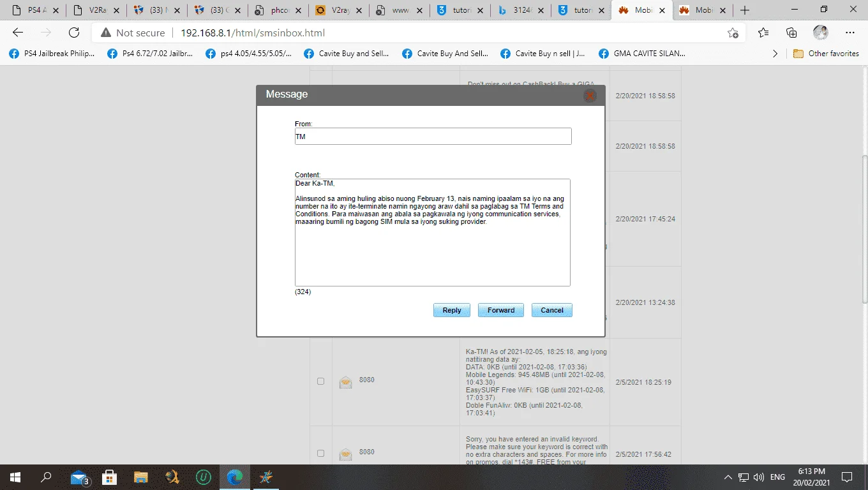
Task: Open File Explorer from taskbar
Action: coord(140,477)
